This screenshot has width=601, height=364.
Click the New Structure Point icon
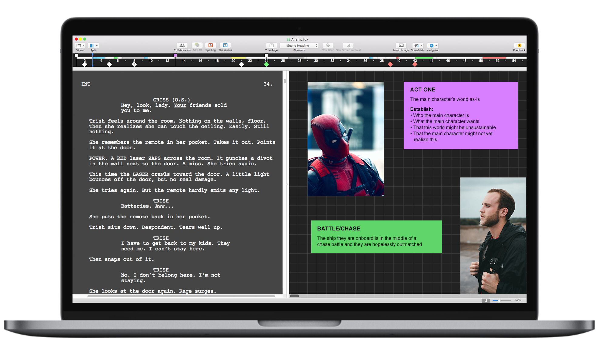tap(348, 45)
